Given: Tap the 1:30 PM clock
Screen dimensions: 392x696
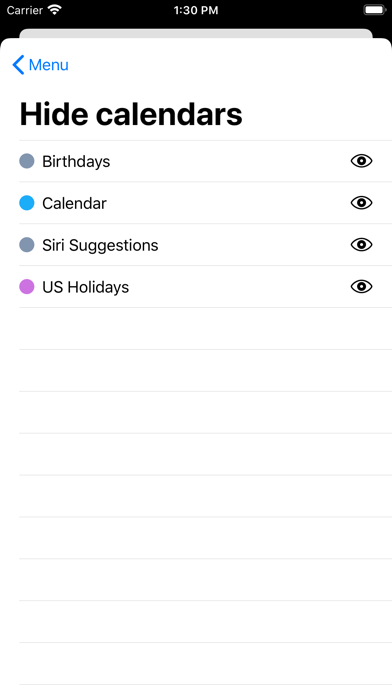Looking at the screenshot, I should tap(196, 10).
